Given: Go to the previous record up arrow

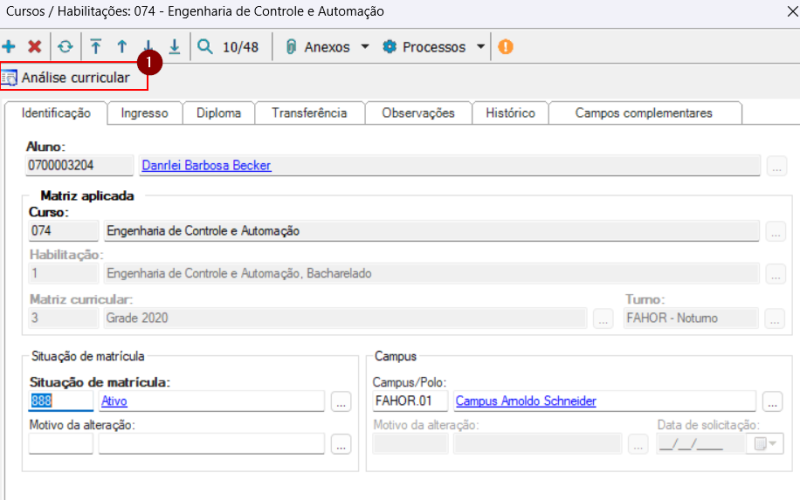Looking at the screenshot, I should click(122, 47).
